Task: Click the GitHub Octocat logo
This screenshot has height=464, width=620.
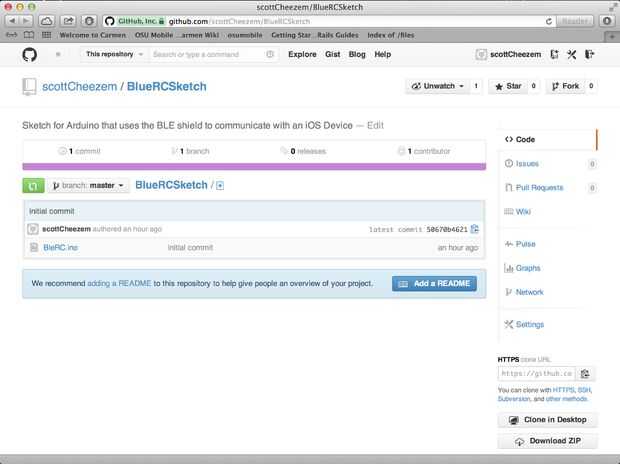Action: [30, 55]
